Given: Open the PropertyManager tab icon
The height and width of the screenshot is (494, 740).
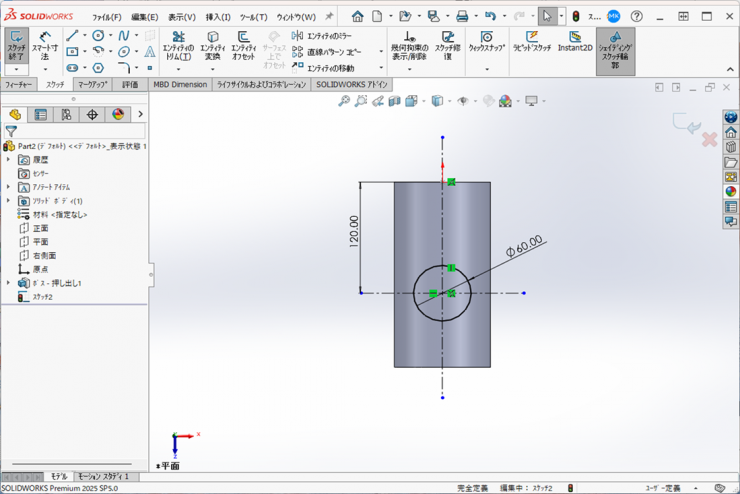Looking at the screenshot, I should 41,115.
